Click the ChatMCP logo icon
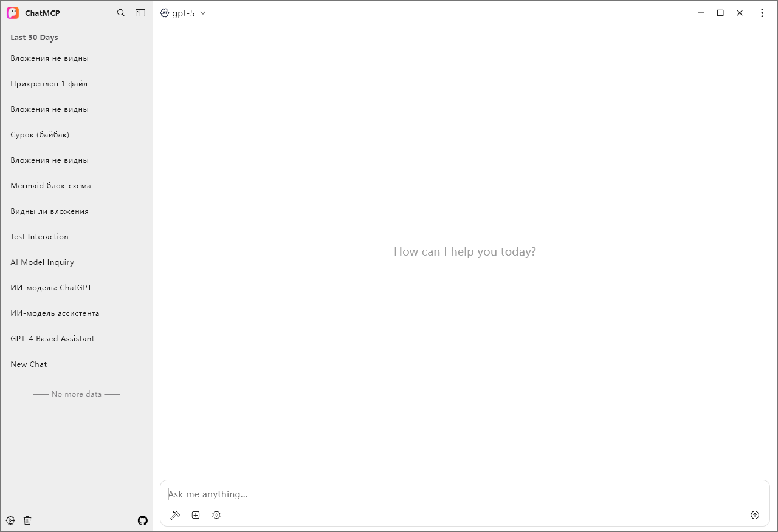 tap(13, 13)
